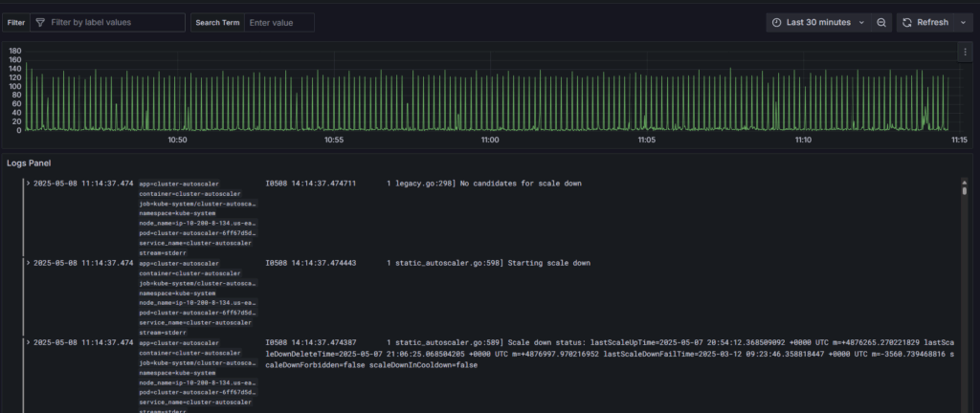Screen dimensions: 980x413
Task: Select app=cluster-autoscaler label in first log
Action: tap(179, 184)
